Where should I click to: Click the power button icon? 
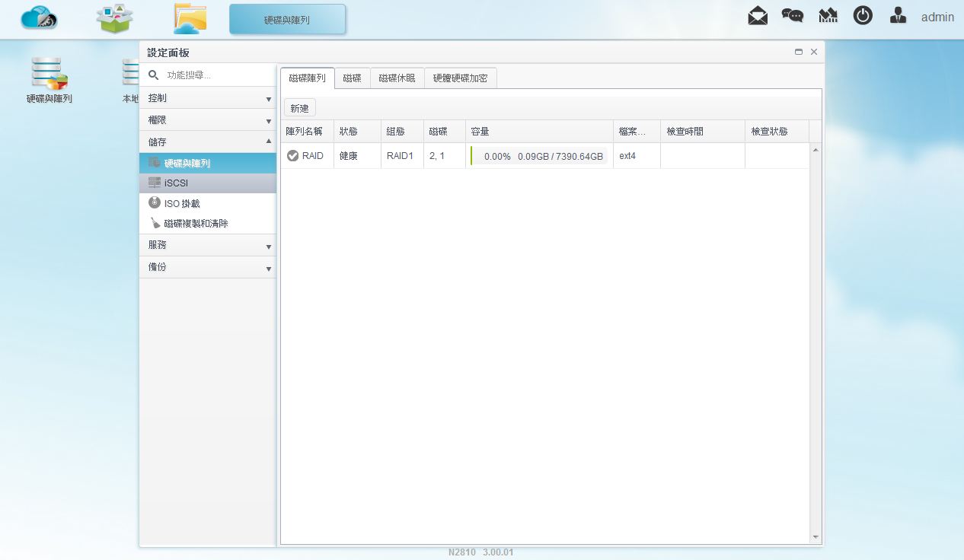[x=863, y=15]
